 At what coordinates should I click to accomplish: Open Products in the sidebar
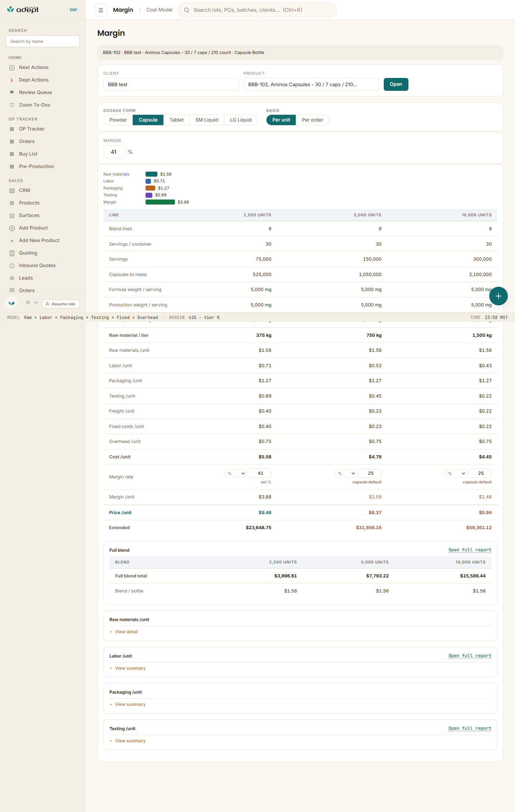(x=29, y=203)
